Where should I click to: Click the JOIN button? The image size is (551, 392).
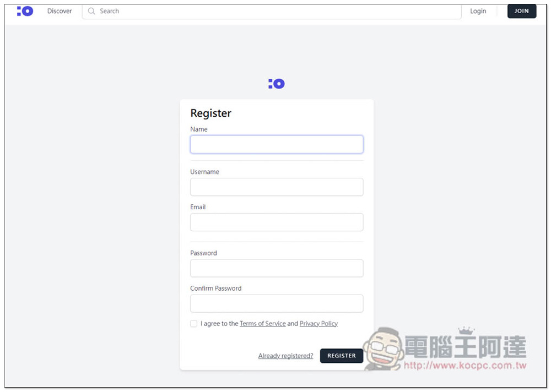(521, 11)
